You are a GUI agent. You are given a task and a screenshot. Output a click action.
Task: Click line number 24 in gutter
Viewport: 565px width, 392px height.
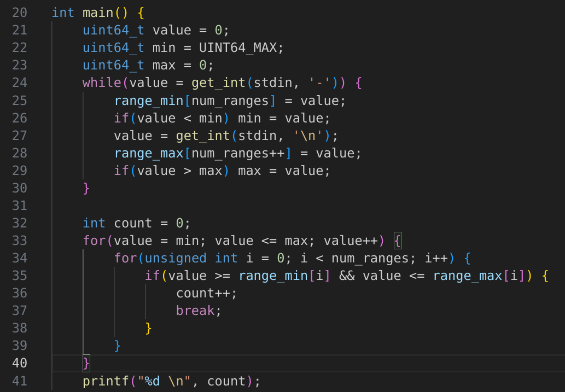[x=19, y=83]
